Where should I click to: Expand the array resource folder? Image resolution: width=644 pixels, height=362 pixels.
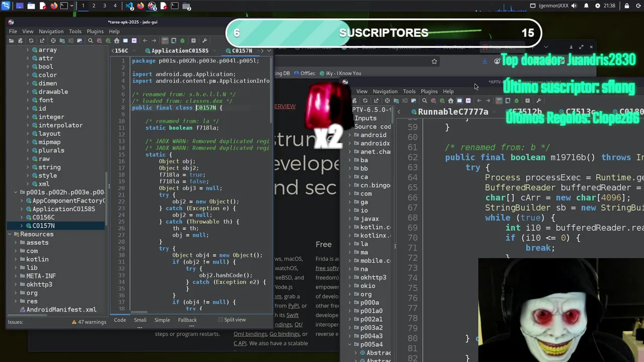point(28,50)
